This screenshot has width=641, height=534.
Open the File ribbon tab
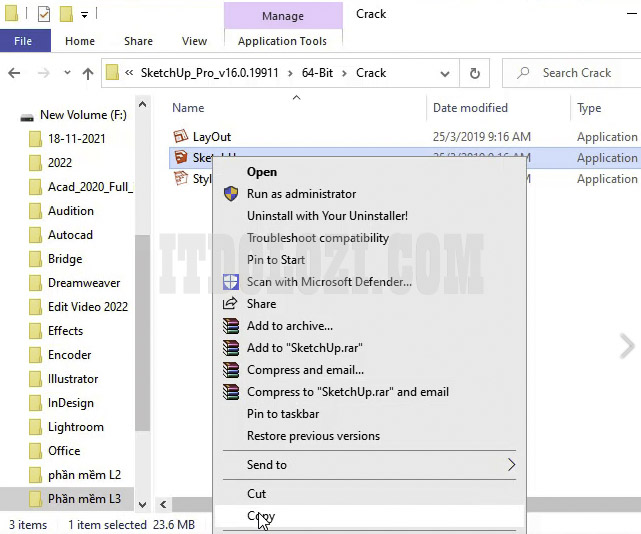click(24, 41)
